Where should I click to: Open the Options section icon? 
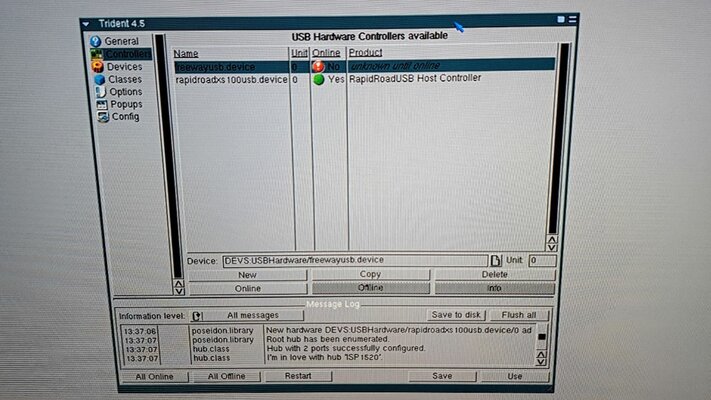(100, 91)
